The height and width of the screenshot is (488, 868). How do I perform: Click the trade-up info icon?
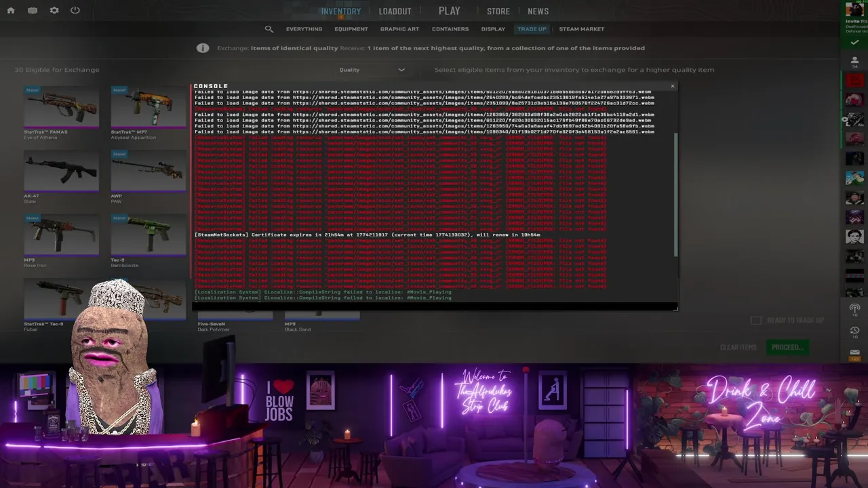[x=203, y=48]
